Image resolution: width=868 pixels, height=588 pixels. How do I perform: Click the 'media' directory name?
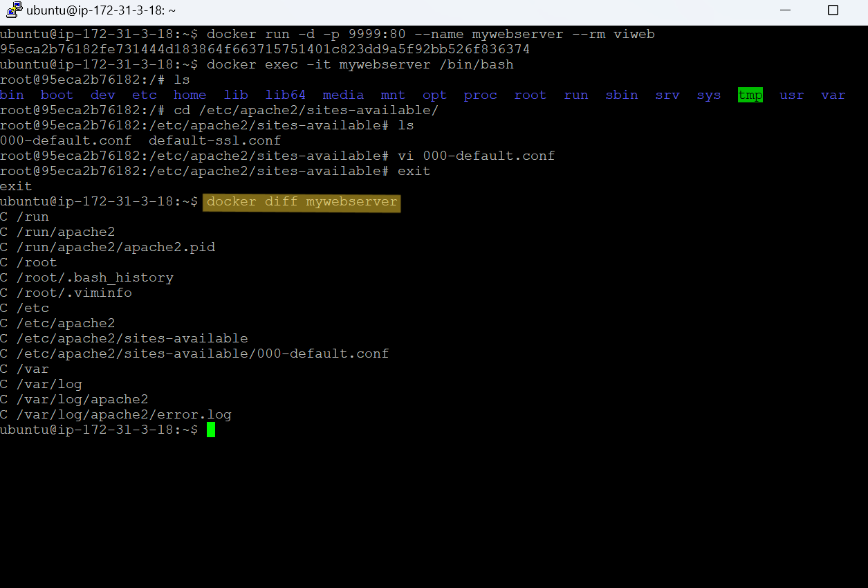pos(344,95)
